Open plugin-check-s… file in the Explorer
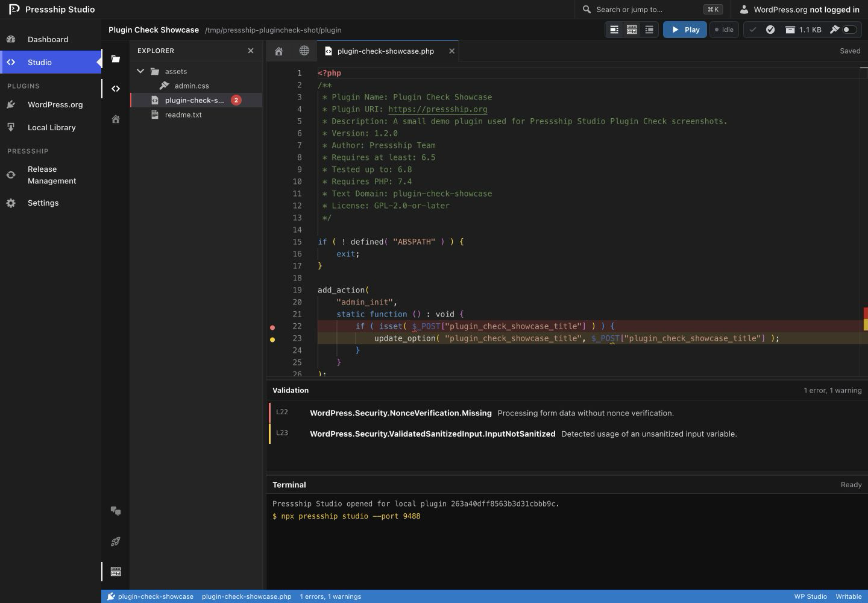The height and width of the screenshot is (603, 868). coord(196,100)
